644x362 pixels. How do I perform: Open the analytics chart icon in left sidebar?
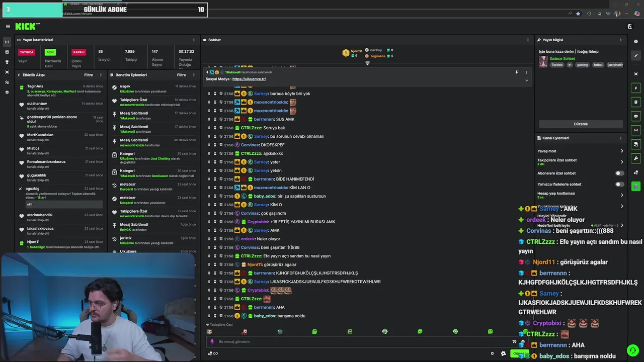click(x=7, y=52)
